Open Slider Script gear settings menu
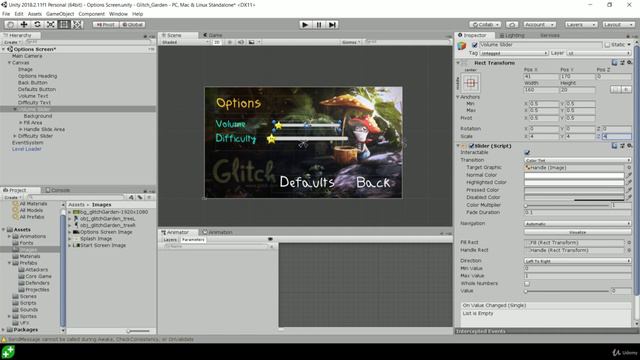Viewport: 640px width, 360px height. click(629, 145)
